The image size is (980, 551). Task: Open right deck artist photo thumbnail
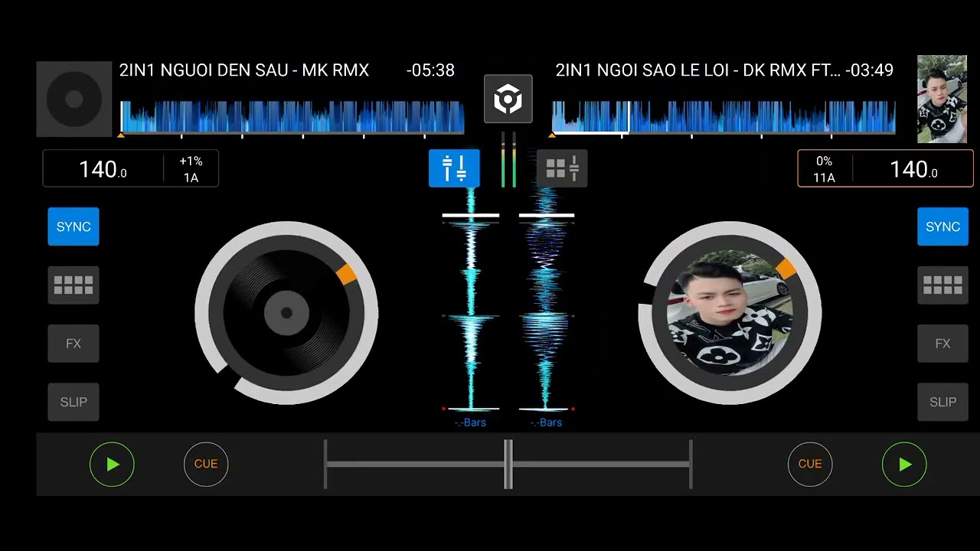tap(942, 99)
